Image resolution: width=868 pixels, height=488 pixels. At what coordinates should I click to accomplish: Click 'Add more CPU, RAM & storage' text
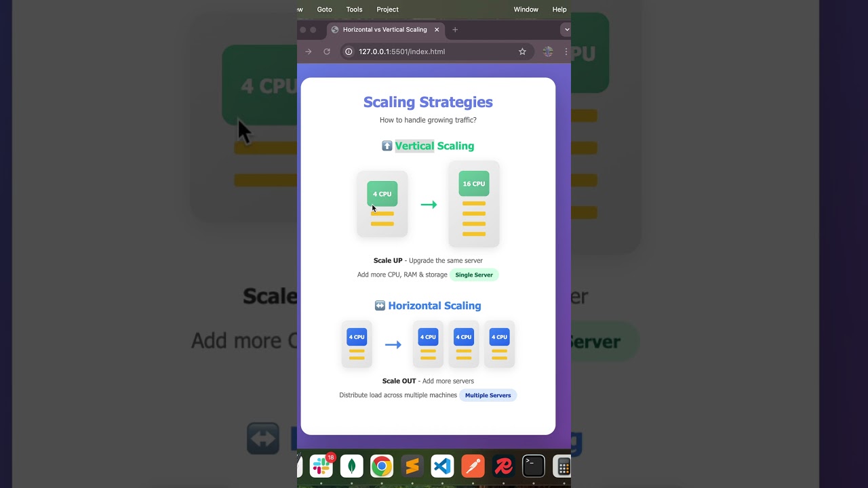tap(402, 275)
